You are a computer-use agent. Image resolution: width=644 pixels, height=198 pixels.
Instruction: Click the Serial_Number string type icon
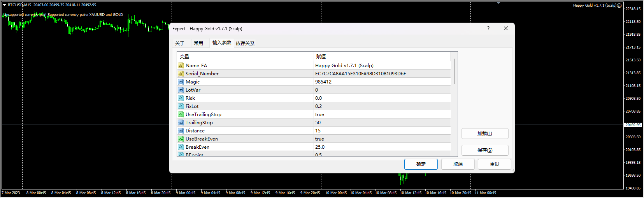(x=181, y=74)
